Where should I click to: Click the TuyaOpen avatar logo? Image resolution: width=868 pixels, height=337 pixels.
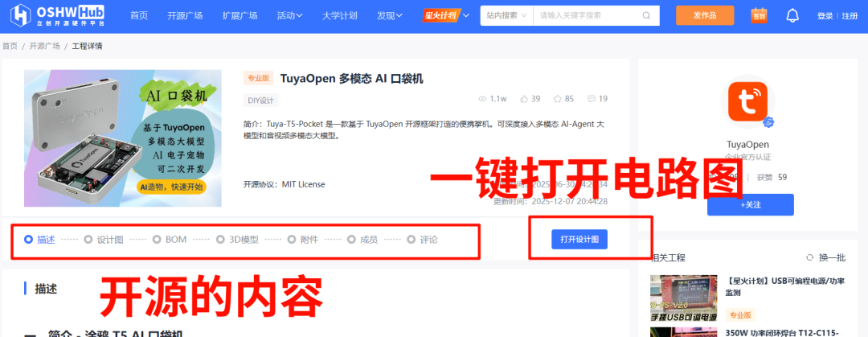[x=748, y=101]
